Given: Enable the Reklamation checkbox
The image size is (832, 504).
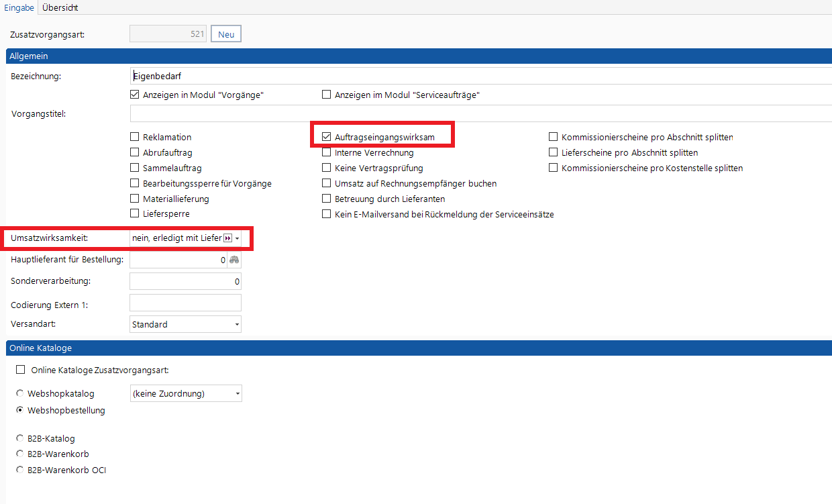Looking at the screenshot, I should coord(135,137).
